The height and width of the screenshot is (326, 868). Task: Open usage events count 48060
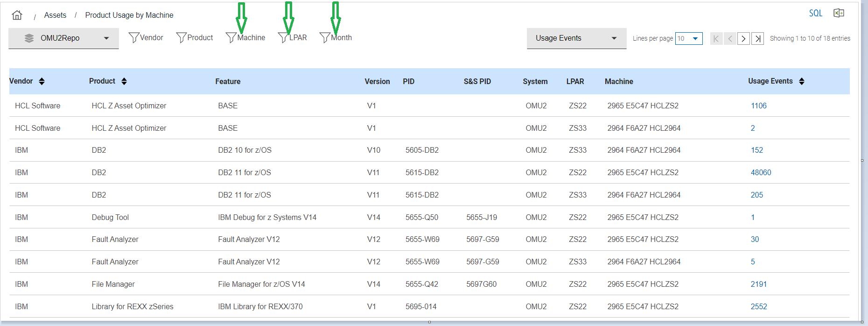(x=761, y=172)
